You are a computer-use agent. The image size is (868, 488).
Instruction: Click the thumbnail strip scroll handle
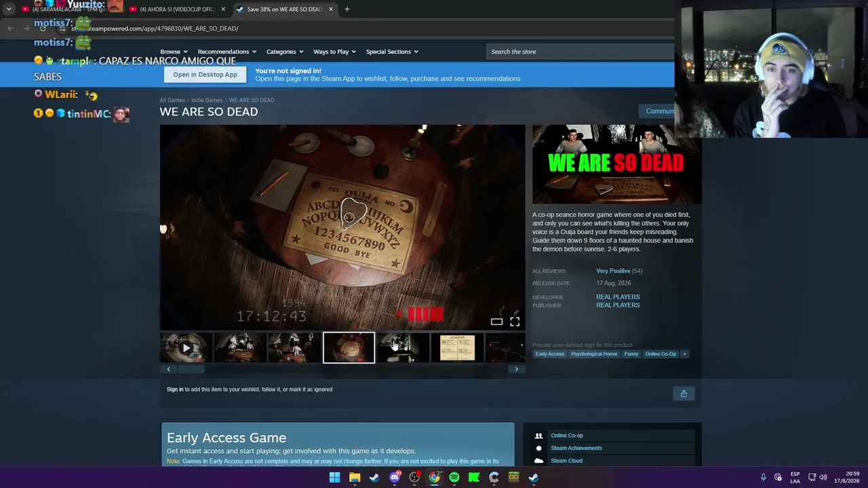pyautogui.click(x=191, y=369)
